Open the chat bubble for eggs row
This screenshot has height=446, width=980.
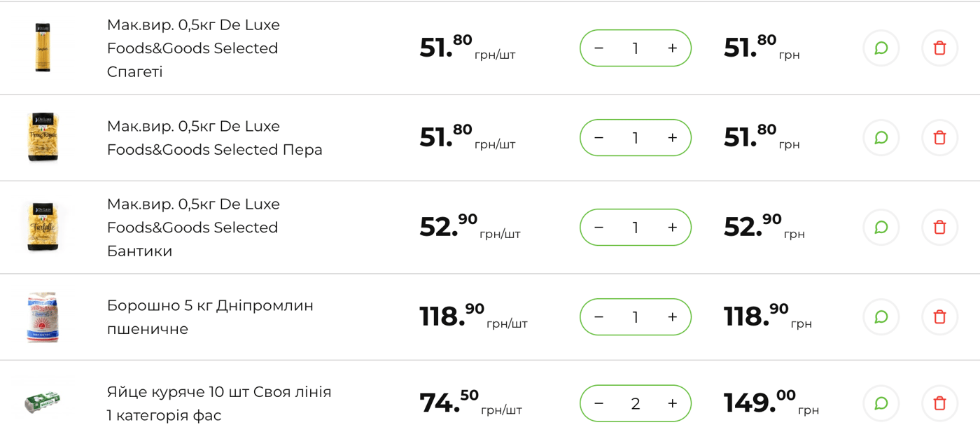(881, 403)
